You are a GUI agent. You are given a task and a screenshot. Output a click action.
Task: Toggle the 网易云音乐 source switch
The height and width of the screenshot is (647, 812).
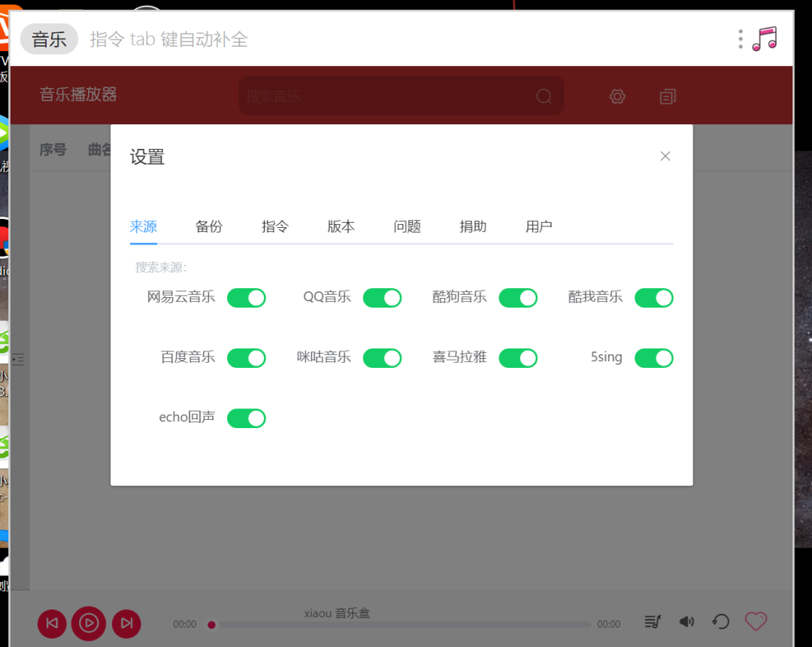tap(247, 298)
